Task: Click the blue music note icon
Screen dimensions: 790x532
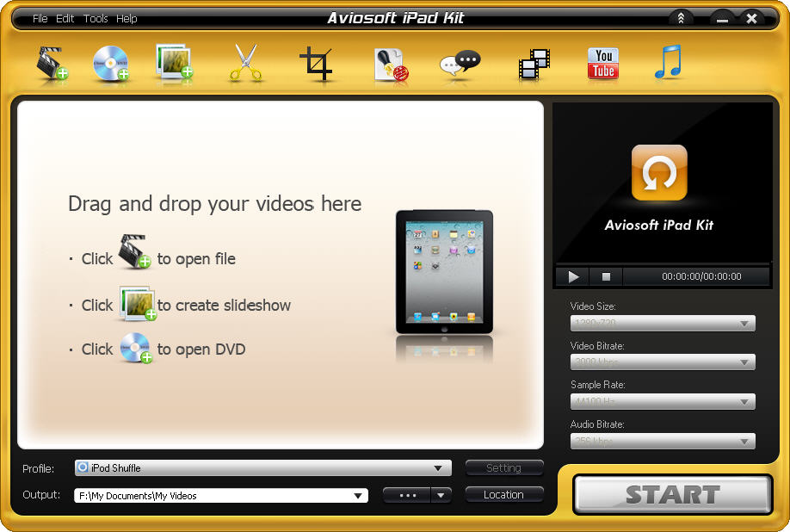Action: [669, 62]
